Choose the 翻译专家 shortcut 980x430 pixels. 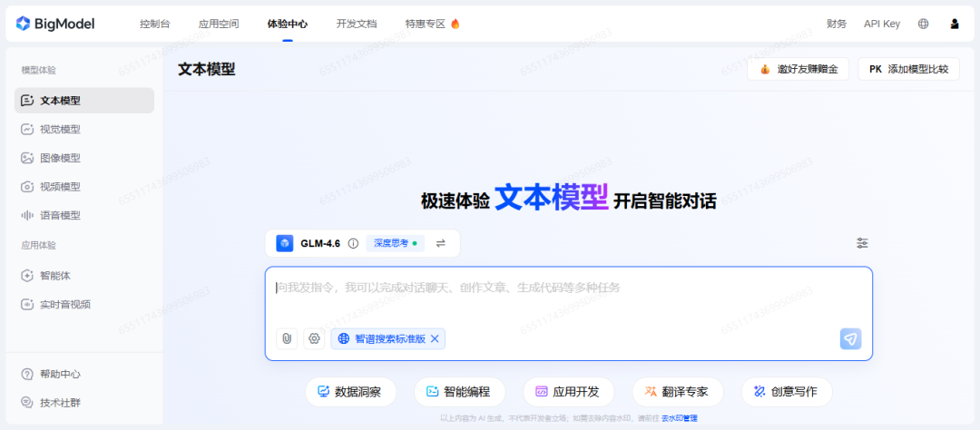(x=678, y=392)
